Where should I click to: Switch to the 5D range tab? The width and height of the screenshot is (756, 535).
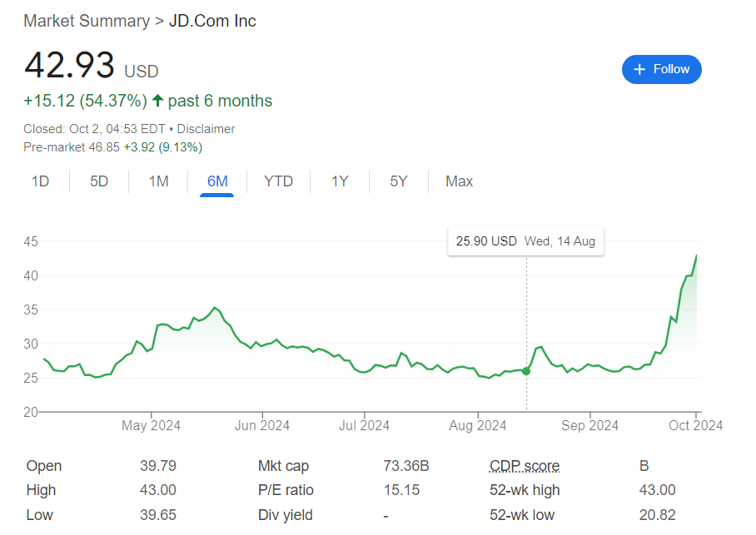99,181
